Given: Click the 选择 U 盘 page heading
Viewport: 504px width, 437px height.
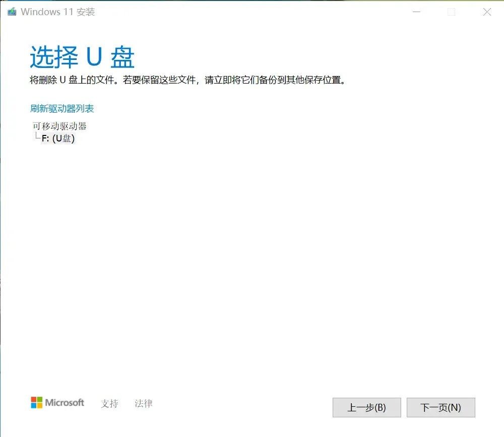Looking at the screenshot, I should [82, 56].
